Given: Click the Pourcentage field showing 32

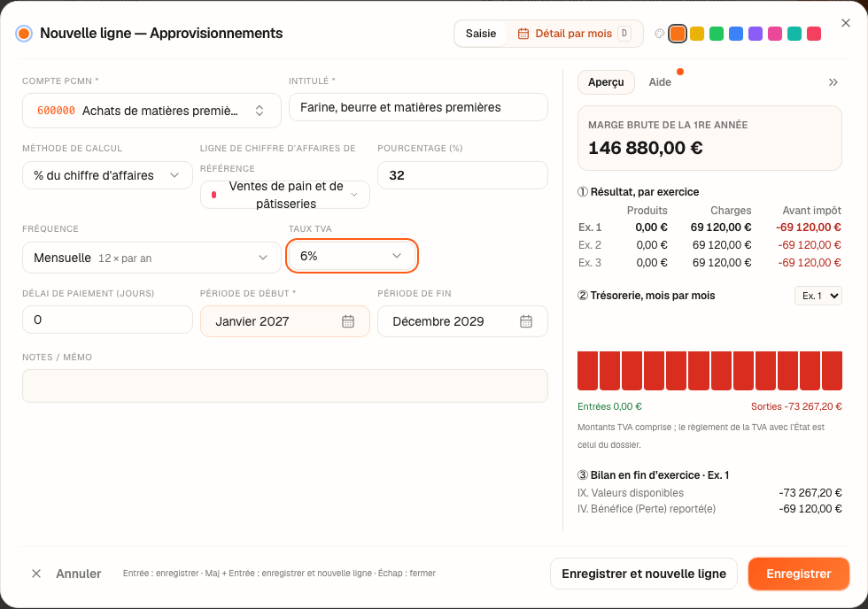Looking at the screenshot, I should coord(462,175).
